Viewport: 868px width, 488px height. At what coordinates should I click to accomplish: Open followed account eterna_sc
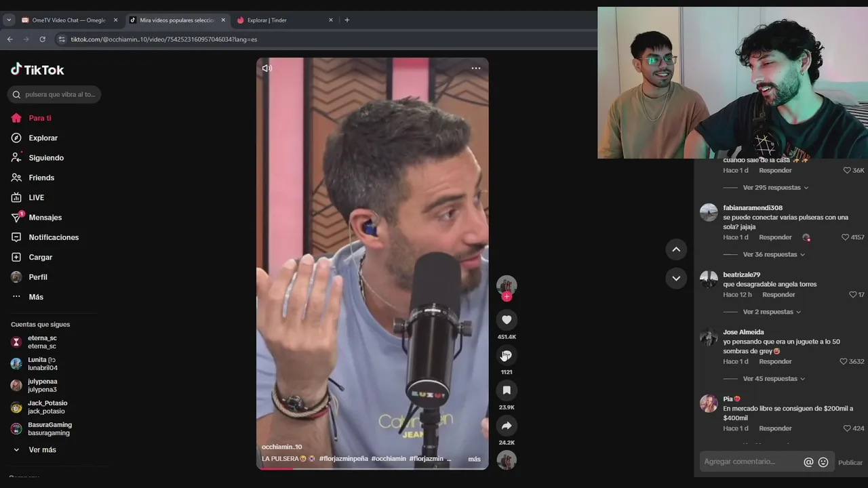[x=42, y=342]
